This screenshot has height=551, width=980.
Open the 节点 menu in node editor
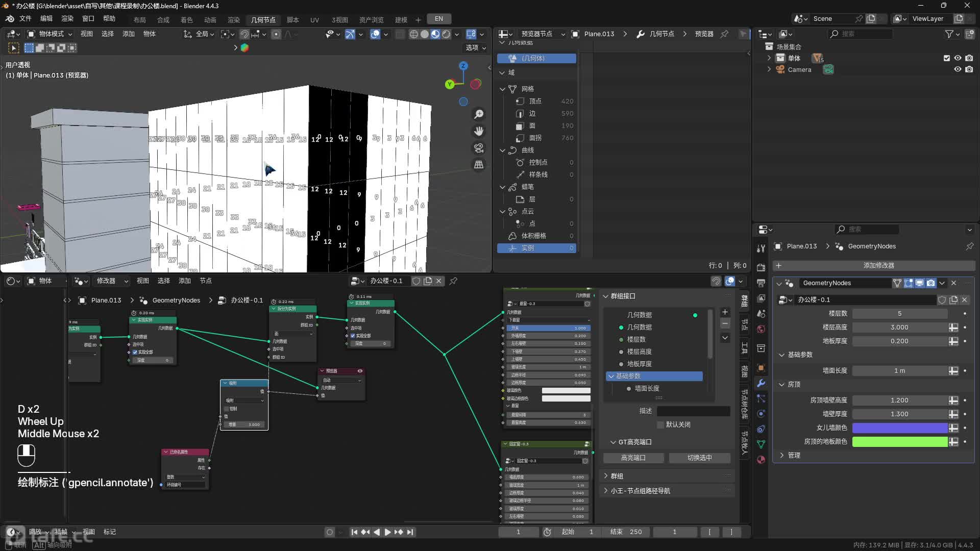point(206,281)
